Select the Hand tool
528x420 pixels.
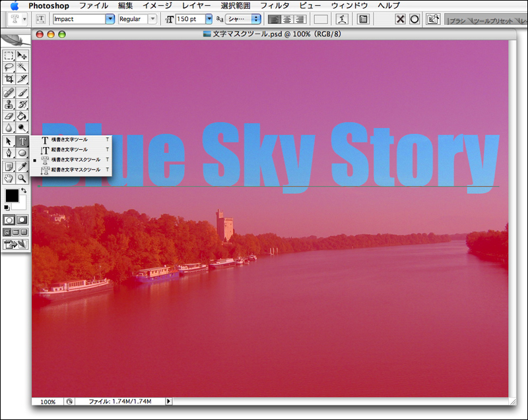(x=9, y=178)
